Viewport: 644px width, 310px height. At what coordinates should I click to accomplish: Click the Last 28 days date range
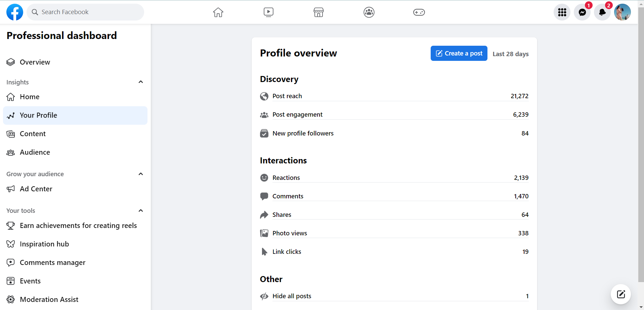click(510, 54)
